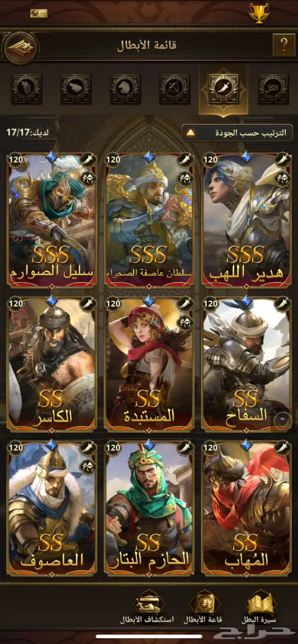Select the الكل all-heroes filter tab

click(273, 88)
